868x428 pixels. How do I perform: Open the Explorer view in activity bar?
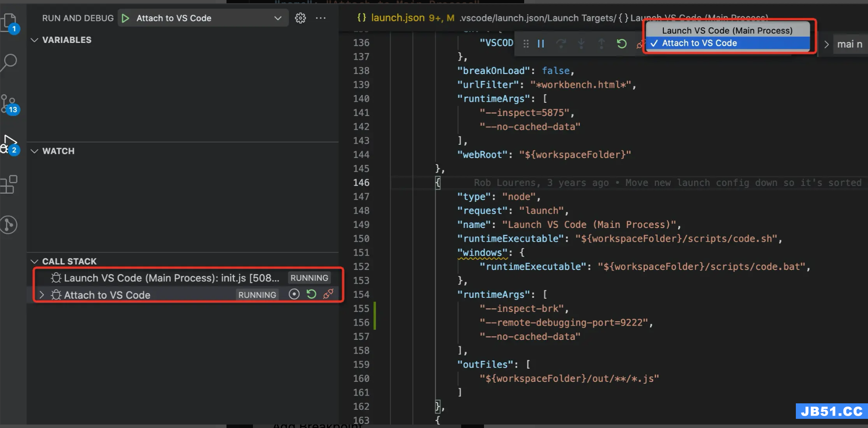tap(9, 22)
